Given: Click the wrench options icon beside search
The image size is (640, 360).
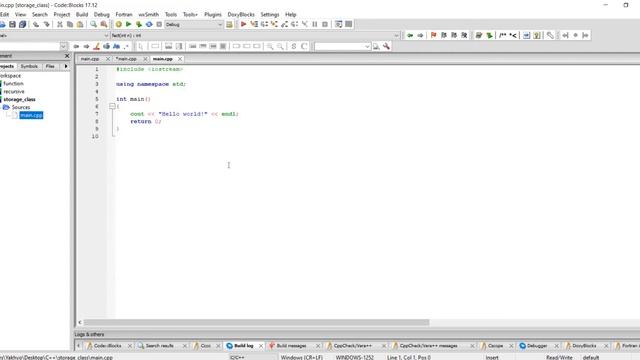Looking at the screenshot, I should tap(386, 47).
